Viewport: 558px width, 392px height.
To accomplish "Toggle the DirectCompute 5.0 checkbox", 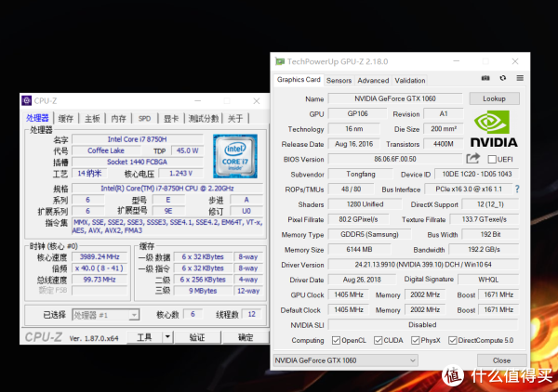I will [452, 341].
